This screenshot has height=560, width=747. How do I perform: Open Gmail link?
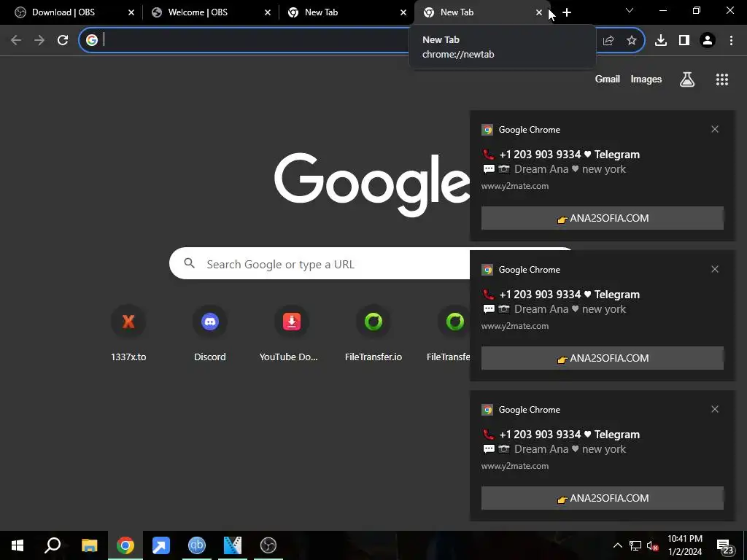608,79
